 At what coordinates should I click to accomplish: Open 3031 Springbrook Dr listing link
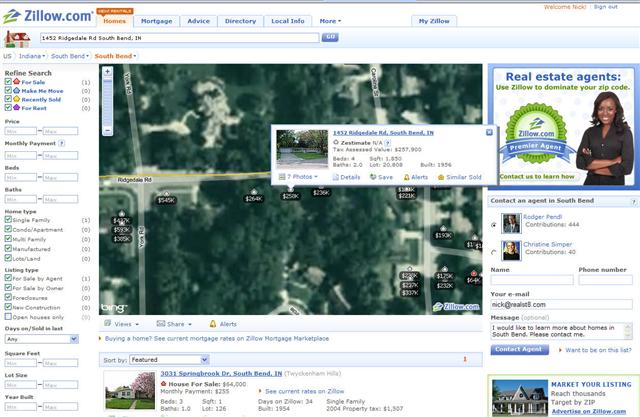(x=221, y=373)
